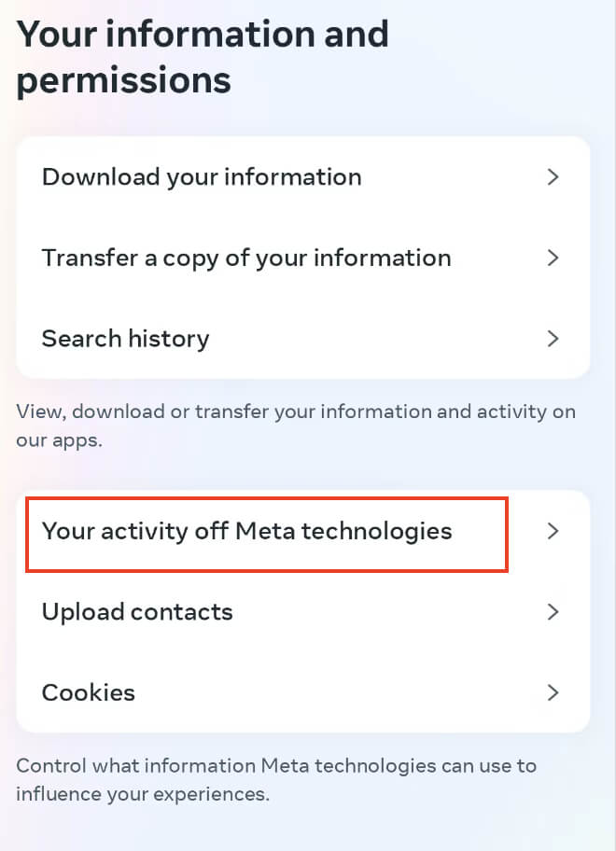Click the word permissions in the page title
Screen dimensions: 616x851
pos(123,81)
